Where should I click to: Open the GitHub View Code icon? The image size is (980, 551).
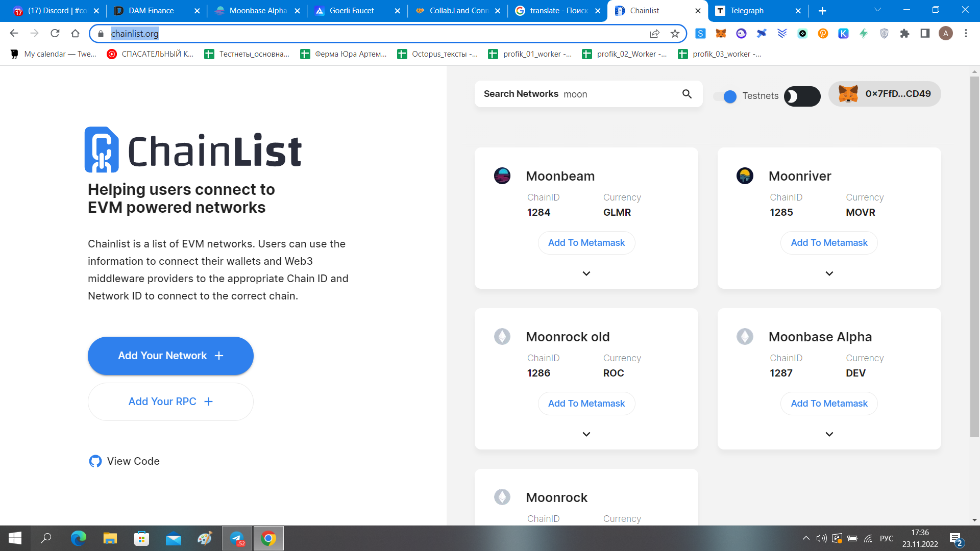(x=95, y=461)
